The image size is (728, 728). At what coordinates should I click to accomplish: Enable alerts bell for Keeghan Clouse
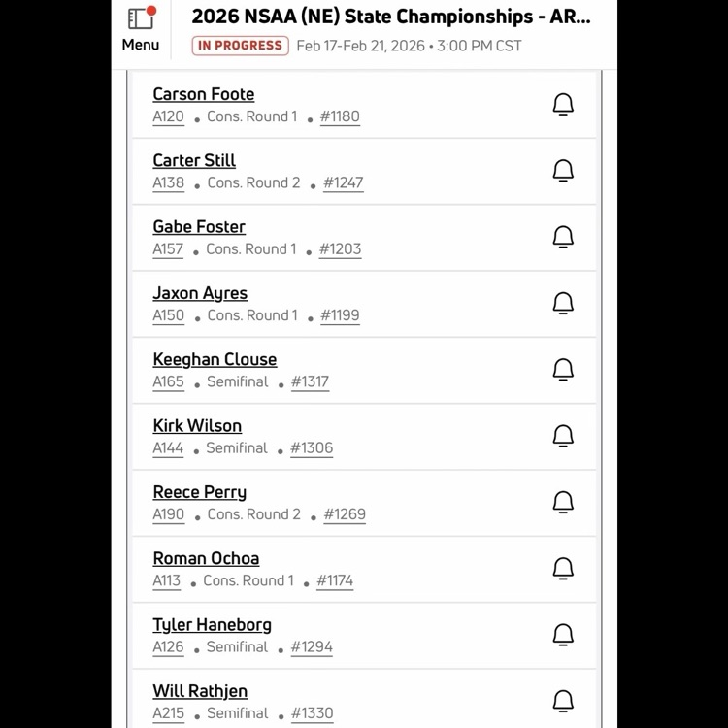coord(563,370)
